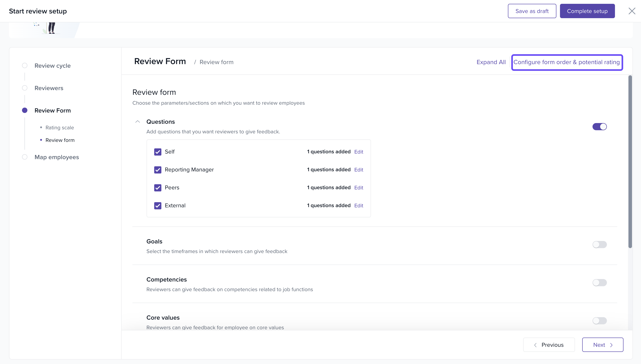This screenshot has height=364, width=641.
Task: Close the review setup dialog
Action: tap(632, 11)
